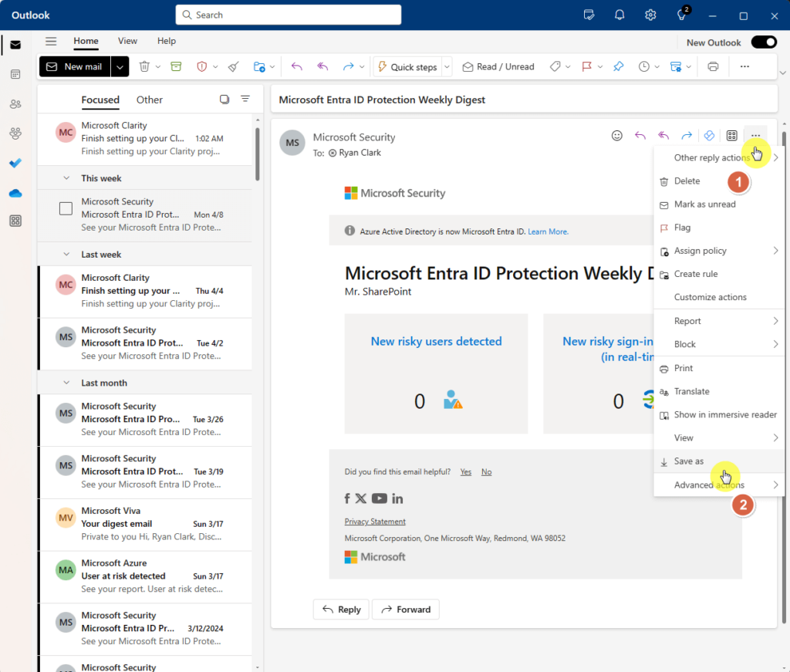Choose Print from the context menu
The height and width of the screenshot is (672, 790).
719,368
